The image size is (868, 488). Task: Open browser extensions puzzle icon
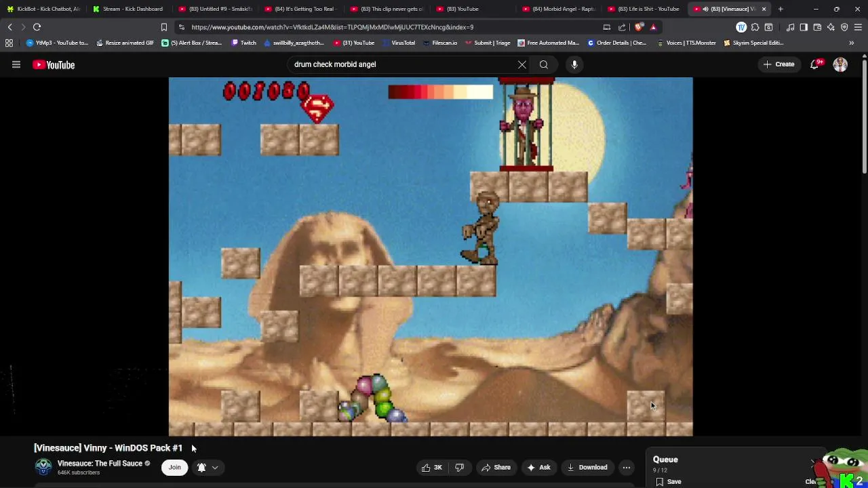[x=755, y=27]
